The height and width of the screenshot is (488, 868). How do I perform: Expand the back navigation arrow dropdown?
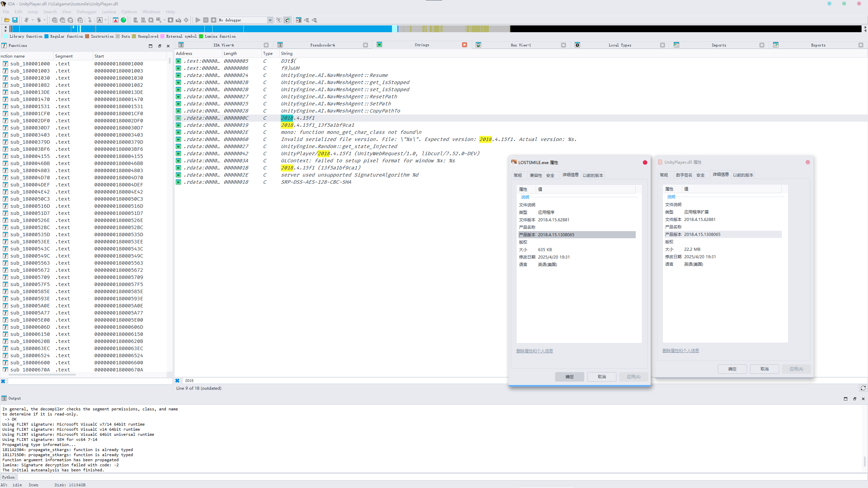click(x=33, y=20)
